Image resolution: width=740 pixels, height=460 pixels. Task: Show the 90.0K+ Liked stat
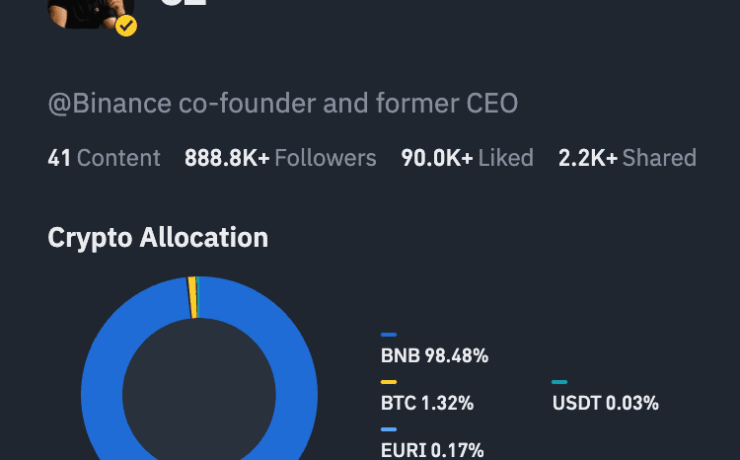467,158
